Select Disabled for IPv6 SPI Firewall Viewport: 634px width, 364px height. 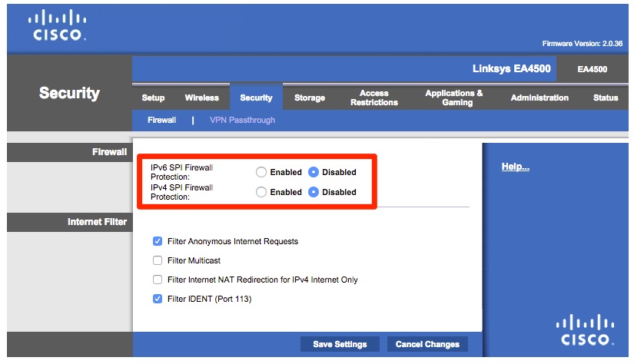(314, 172)
